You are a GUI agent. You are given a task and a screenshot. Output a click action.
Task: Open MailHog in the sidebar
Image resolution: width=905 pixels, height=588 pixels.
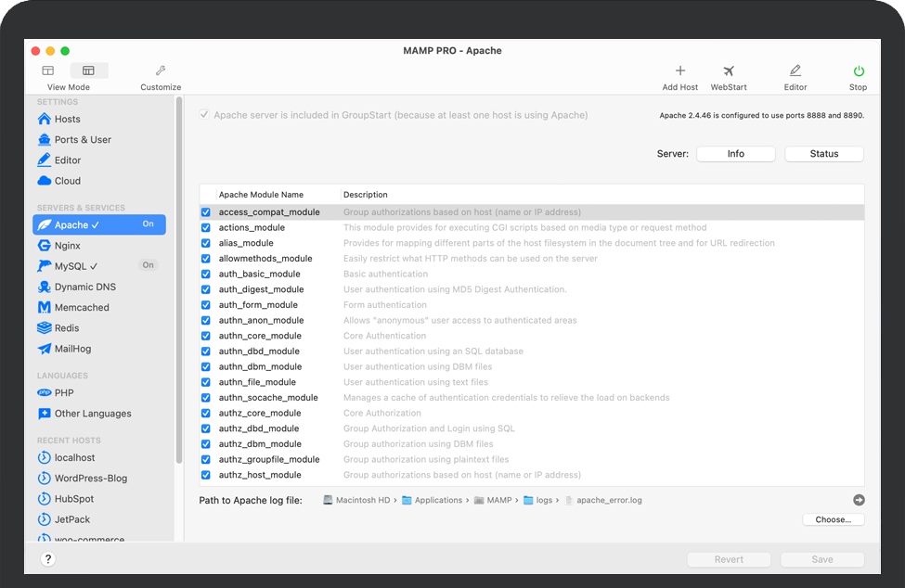(72, 349)
